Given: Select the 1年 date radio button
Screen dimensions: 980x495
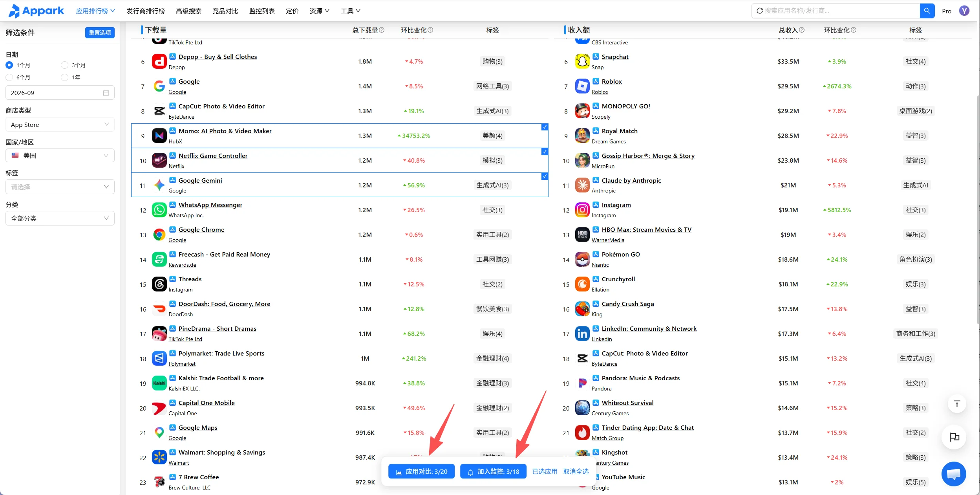Looking at the screenshot, I should [x=64, y=77].
